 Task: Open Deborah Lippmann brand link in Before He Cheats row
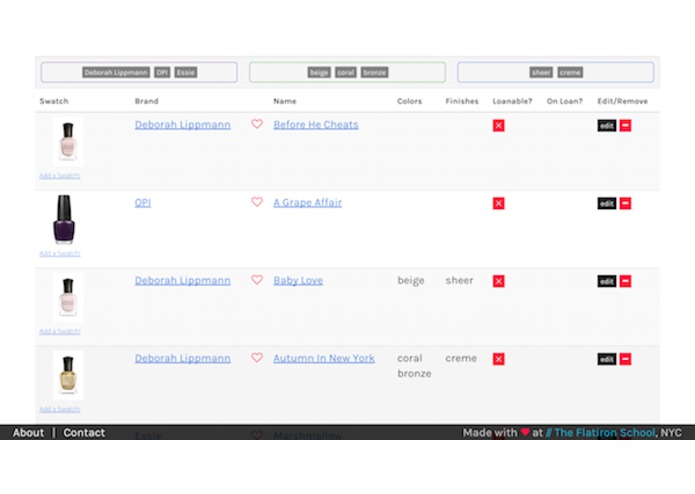(x=183, y=125)
